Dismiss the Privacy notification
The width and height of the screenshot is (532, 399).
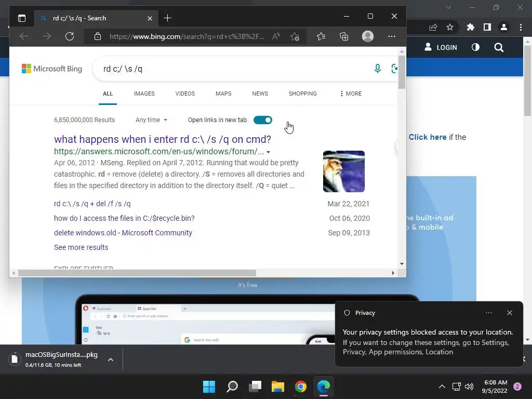(x=510, y=313)
